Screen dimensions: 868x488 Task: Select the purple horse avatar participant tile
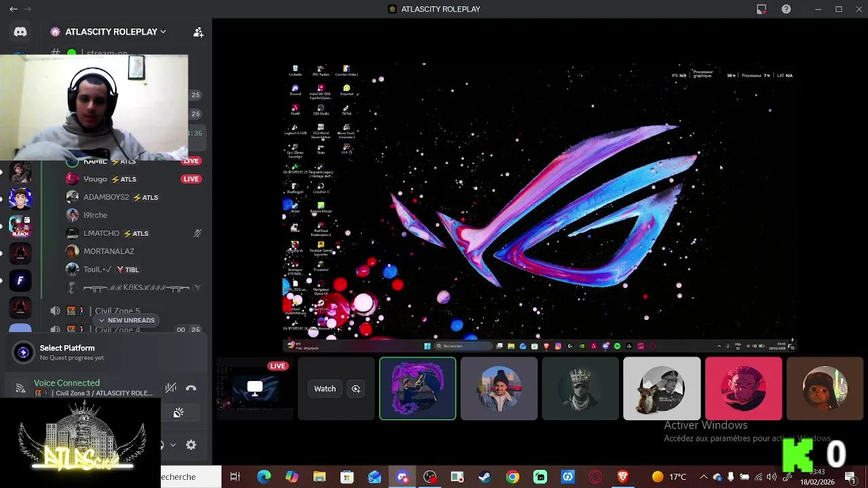(x=418, y=388)
